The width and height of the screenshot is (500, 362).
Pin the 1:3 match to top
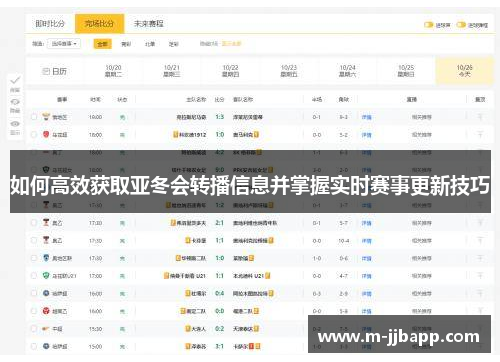480,117
